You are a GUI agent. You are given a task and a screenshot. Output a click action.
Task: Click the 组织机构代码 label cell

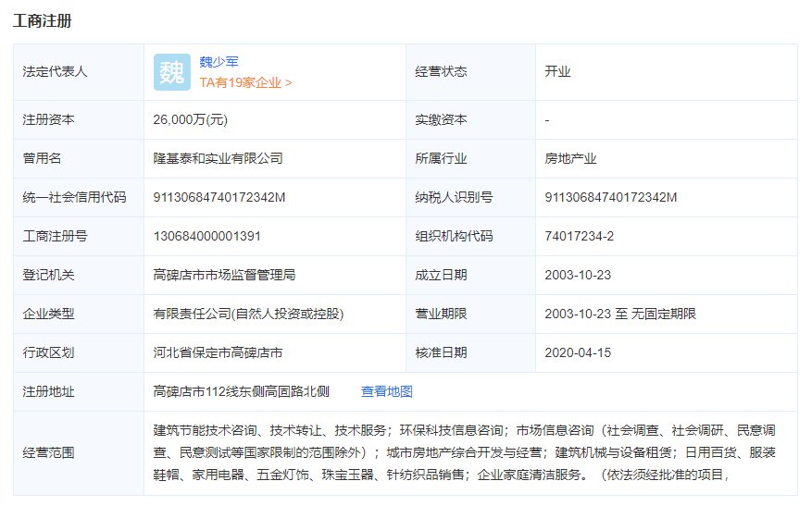pyautogui.click(x=470, y=237)
